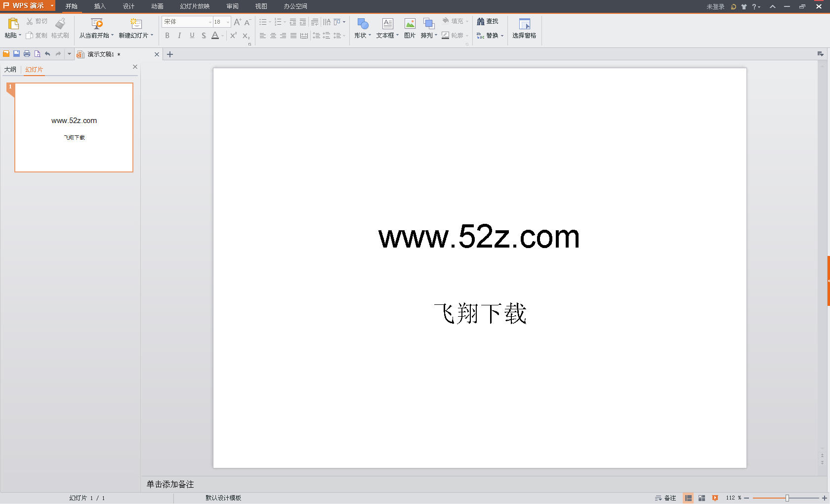
Task: Click the Find (查找) binoculars icon
Action: coord(480,21)
